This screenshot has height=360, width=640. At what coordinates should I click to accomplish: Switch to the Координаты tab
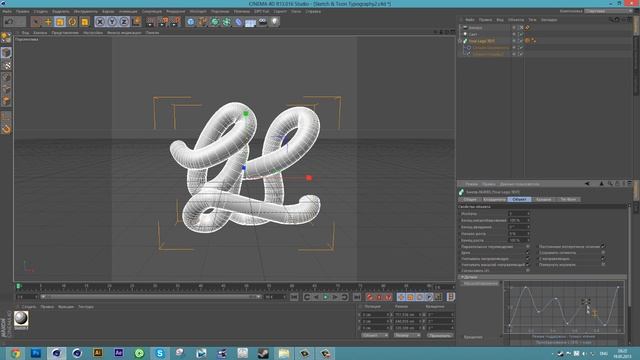pos(494,199)
